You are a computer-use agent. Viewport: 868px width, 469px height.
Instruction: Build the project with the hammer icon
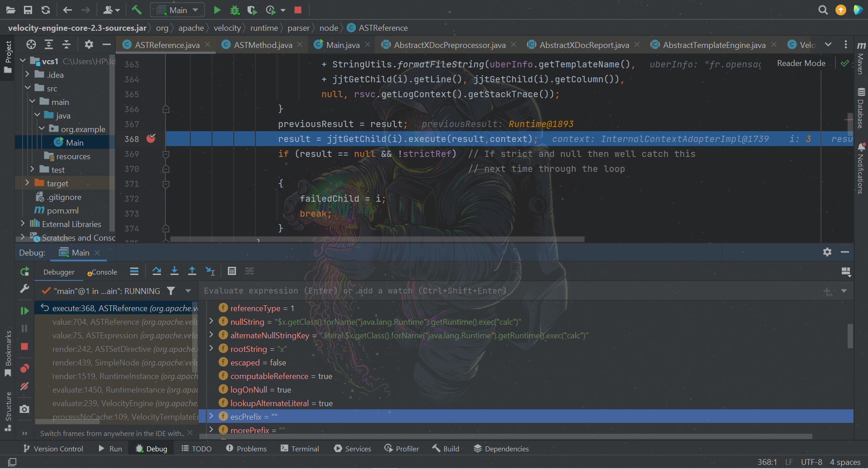(x=137, y=10)
